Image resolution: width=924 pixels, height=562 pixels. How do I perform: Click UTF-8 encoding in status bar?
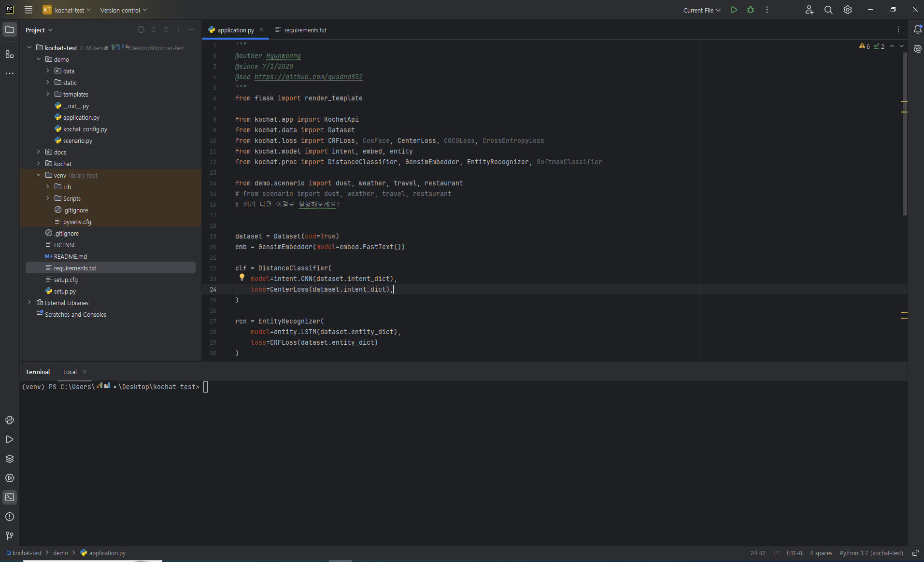tap(794, 553)
